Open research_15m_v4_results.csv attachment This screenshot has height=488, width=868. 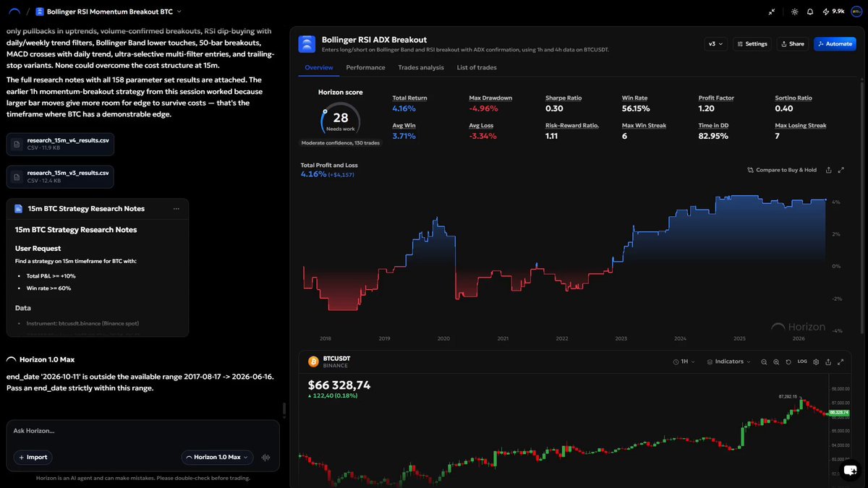(60, 144)
